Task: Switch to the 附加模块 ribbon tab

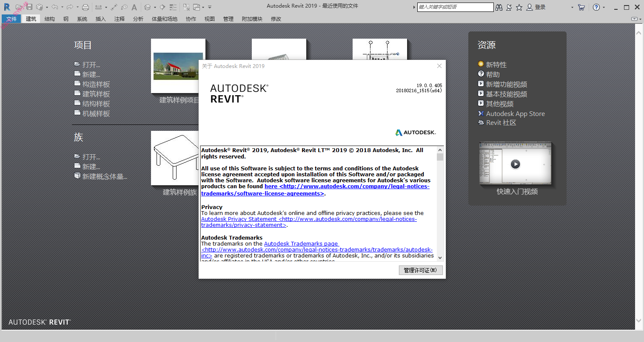Action: pyautogui.click(x=252, y=19)
